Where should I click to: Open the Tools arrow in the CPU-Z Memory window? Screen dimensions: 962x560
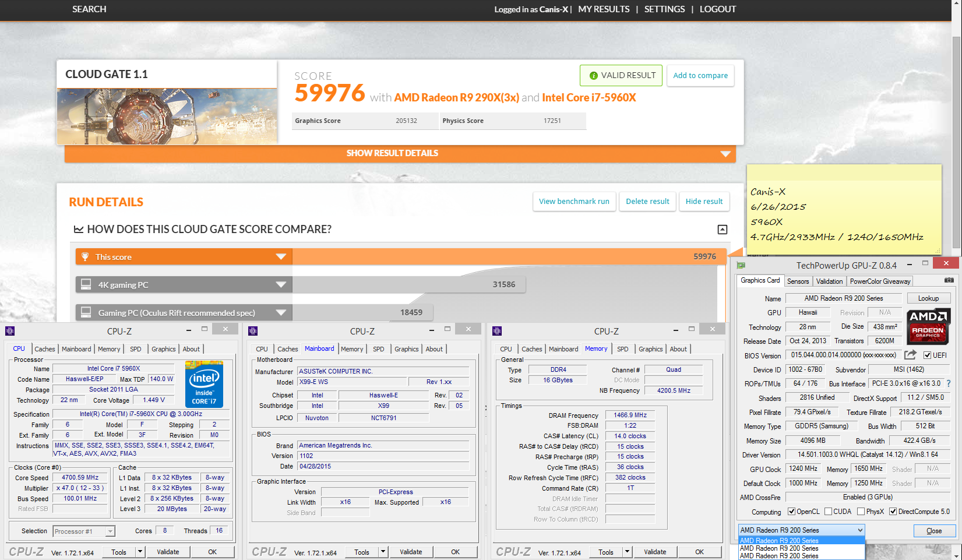627,552
